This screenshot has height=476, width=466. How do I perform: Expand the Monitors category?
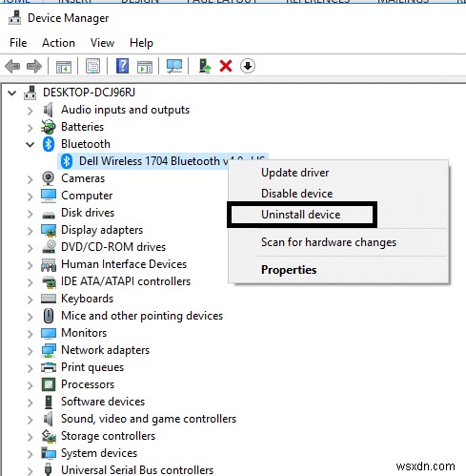point(30,334)
